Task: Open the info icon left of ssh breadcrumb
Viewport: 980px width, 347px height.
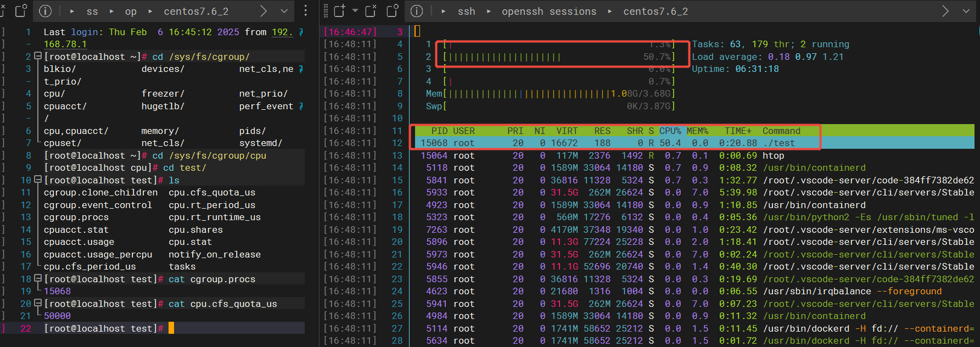Action: point(417,11)
